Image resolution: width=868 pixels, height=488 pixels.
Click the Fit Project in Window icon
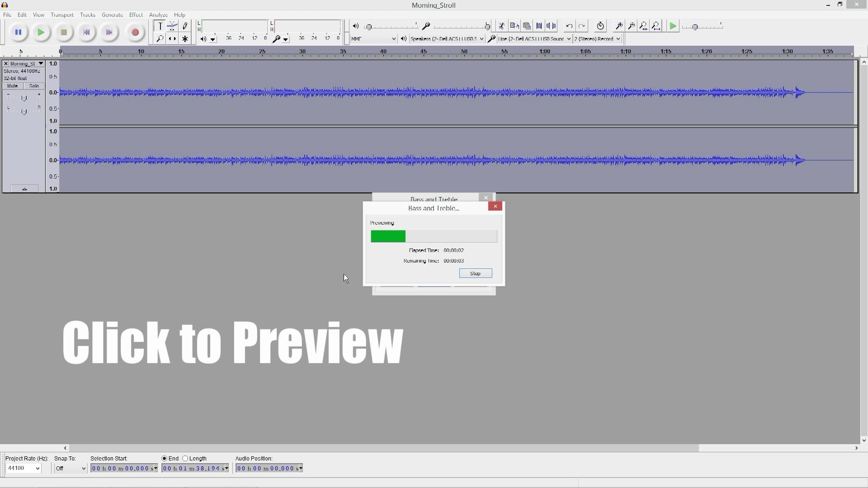(656, 26)
